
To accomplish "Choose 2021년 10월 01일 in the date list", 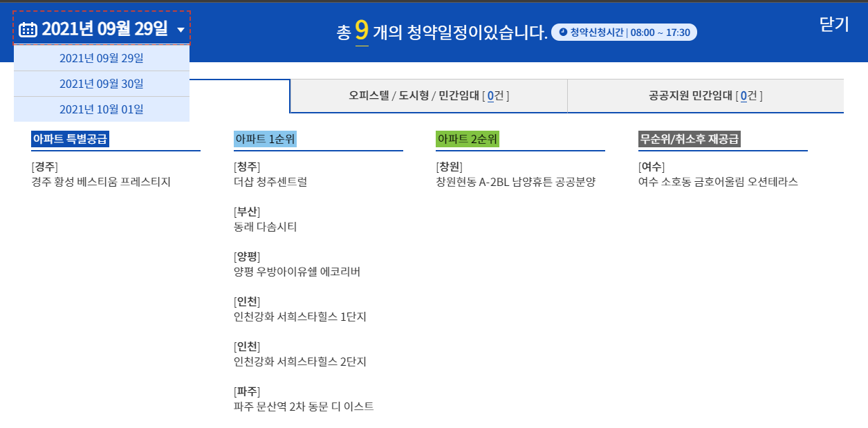I will click(x=102, y=109).
